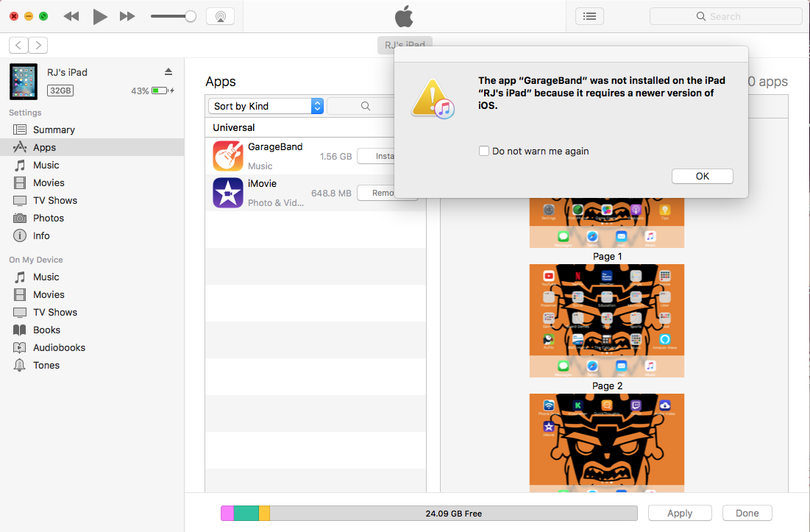Click the iMovie app icon
810x532 pixels.
tap(228, 193)
